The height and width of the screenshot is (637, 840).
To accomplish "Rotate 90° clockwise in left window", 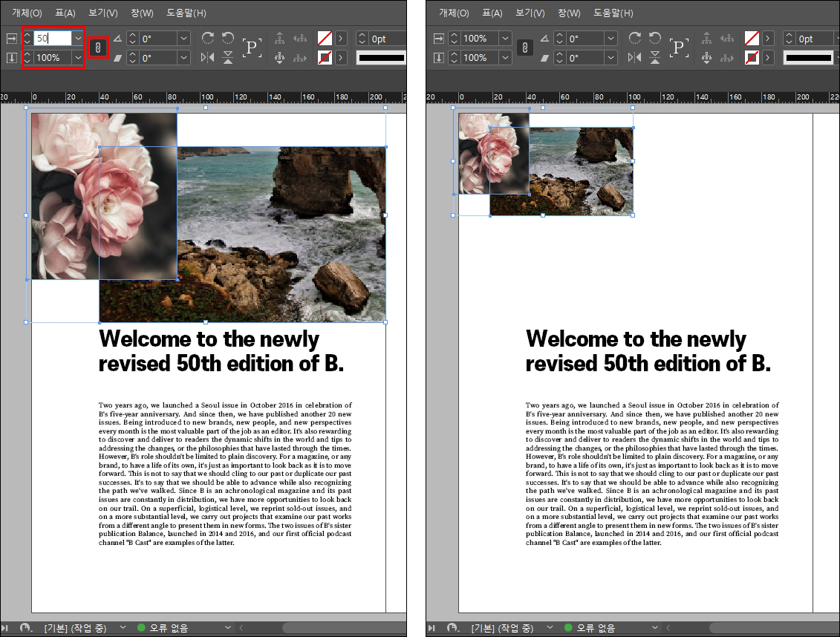I will [208, 38].
